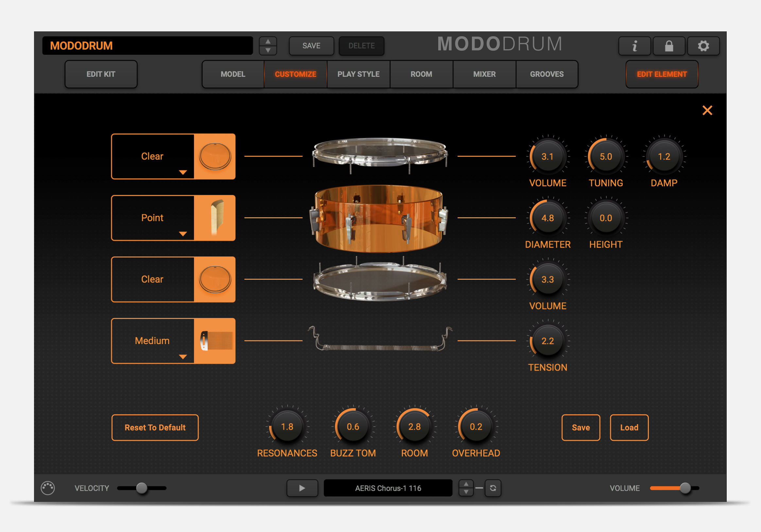Click the lock icon in the top bar
The height and width of the screenshot is (532, 761).
coord(669,46)
